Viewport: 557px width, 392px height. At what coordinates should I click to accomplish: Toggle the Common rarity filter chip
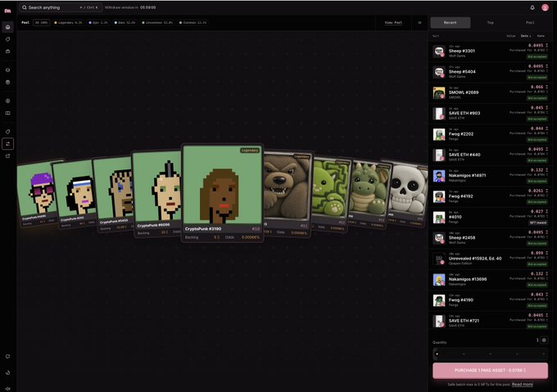[192, 23]
